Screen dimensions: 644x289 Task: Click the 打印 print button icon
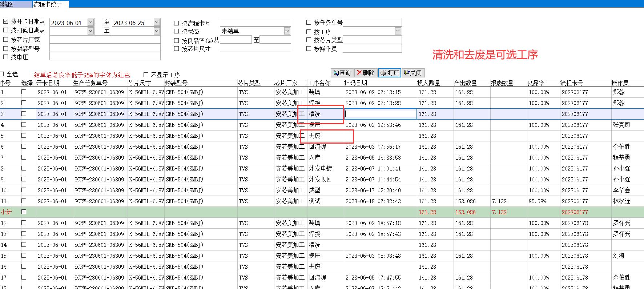[x=383, y=73]
